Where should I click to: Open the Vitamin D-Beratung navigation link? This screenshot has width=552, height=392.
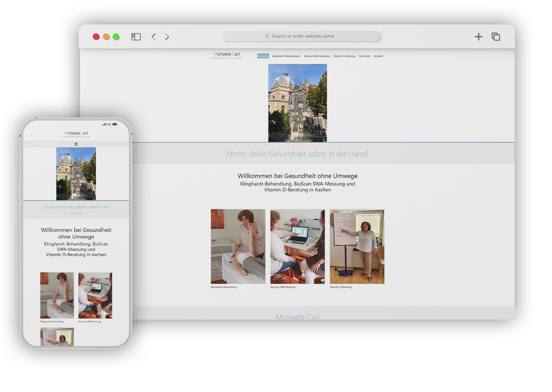[344, 56]
